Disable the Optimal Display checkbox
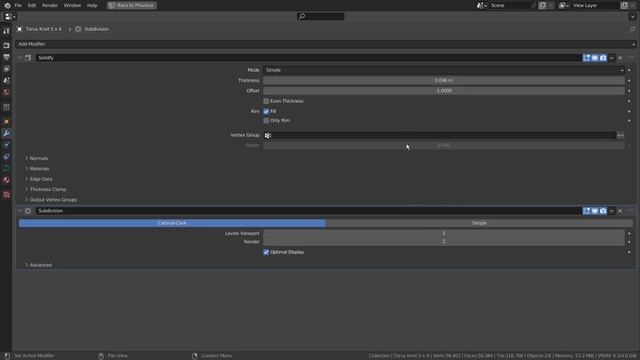 [x=266, y=252]
